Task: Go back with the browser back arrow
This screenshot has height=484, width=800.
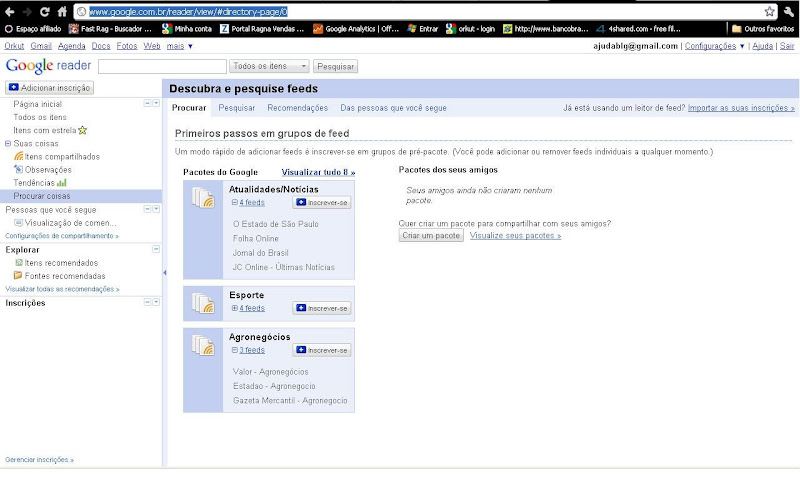Action: 10,11
